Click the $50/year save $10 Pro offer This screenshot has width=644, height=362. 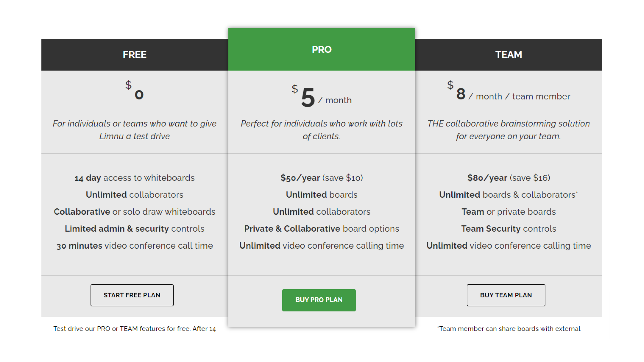point(321,178)
